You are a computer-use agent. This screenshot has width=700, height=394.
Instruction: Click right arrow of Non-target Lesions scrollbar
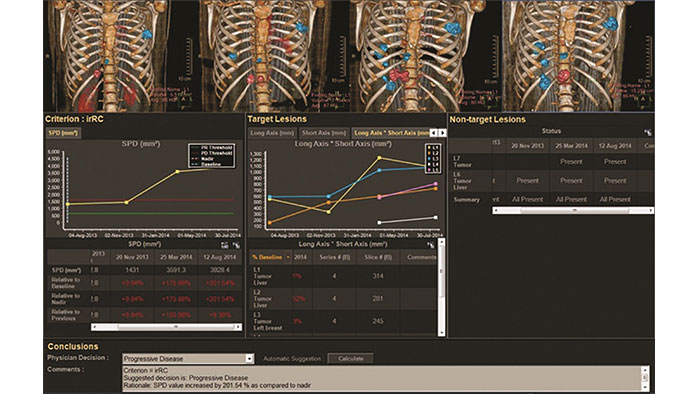coord(651,210)
